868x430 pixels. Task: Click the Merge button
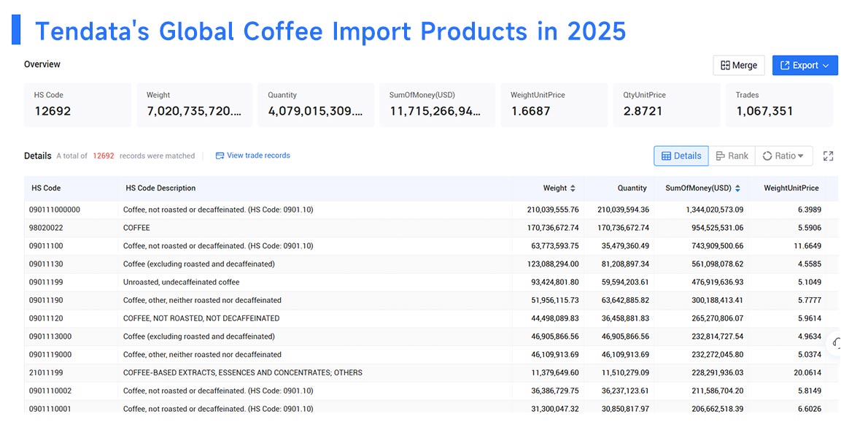tap(738, 66)
